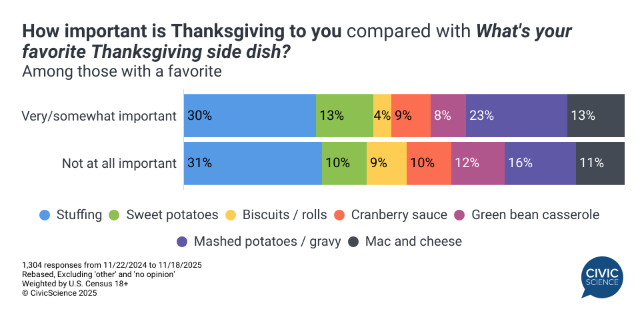Click the 'Not at all important' row label
644x309 pixels.
[x=119, y=163]
